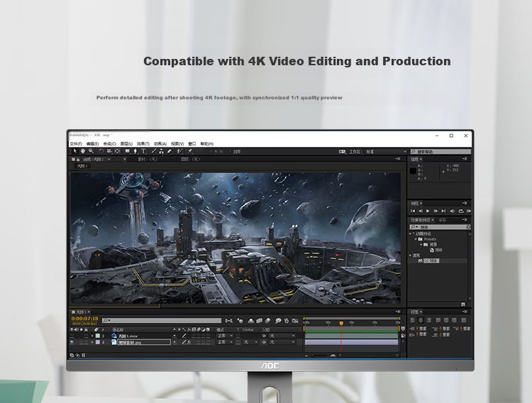The height and width of the screenshot is (403, 532).
Task: Toggle loop option in preview panel
Action: point(461,211)
